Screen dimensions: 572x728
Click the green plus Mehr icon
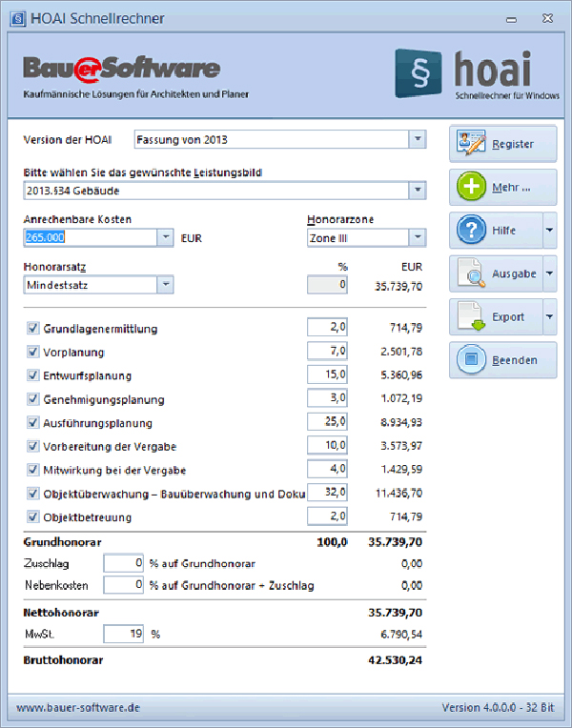coord(471,187)
